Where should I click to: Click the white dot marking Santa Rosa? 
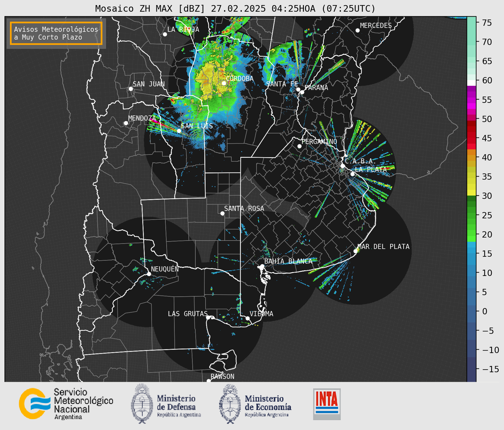point(222,213)
